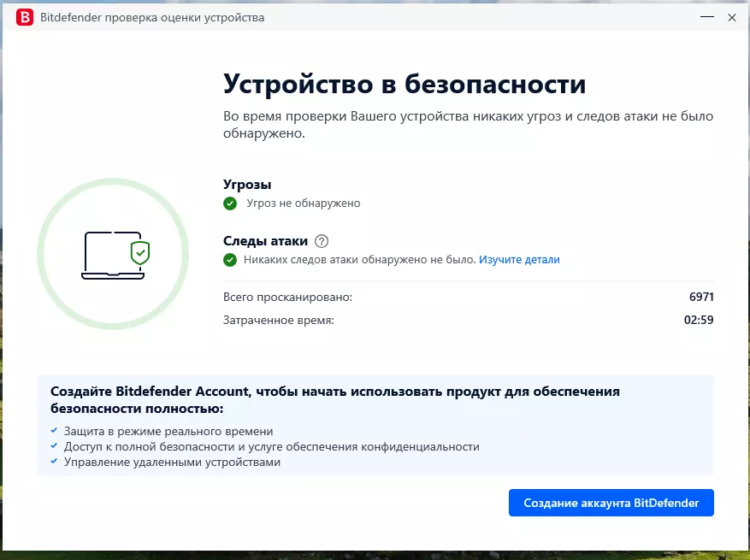Click the green checkmark beside Никаких следов атаки
750x560 pixels.
click(x=230, y=260)
